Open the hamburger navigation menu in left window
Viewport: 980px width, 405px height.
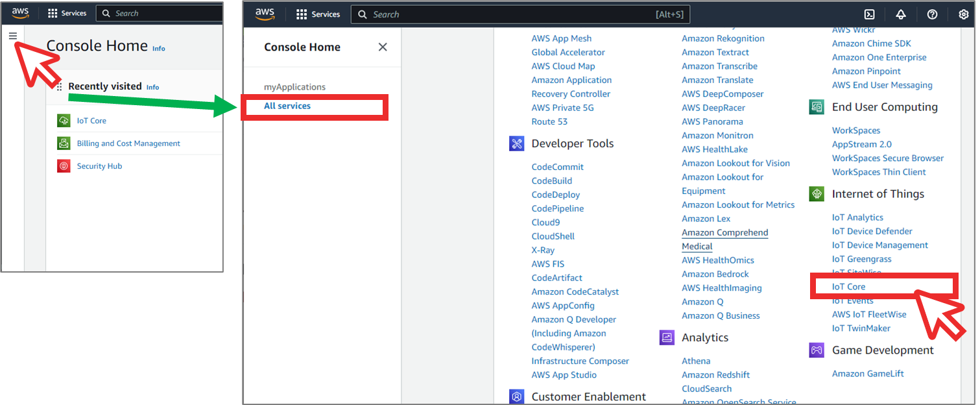13,36
